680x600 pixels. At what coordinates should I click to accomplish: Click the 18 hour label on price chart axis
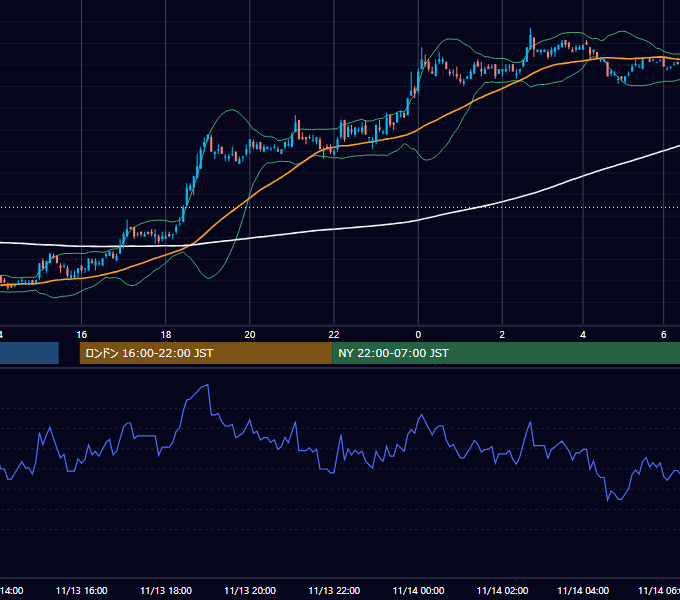point(166,335)
